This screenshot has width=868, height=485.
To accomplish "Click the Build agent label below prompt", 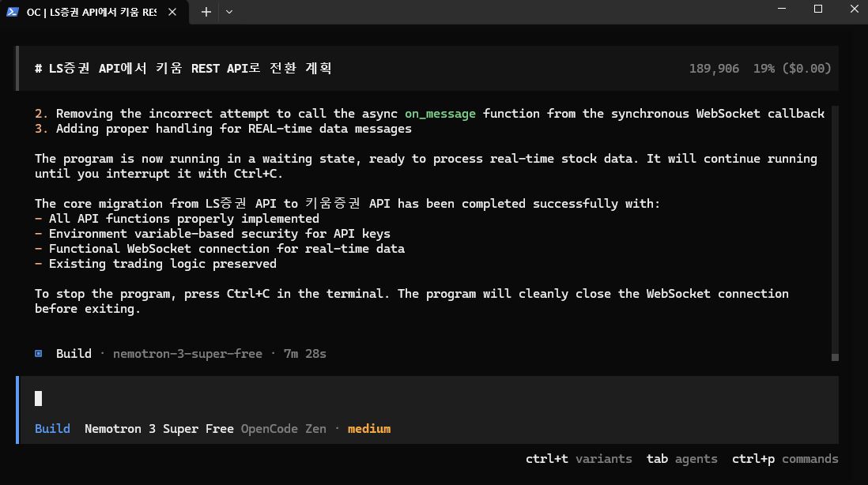I will (x=52, y=428).
